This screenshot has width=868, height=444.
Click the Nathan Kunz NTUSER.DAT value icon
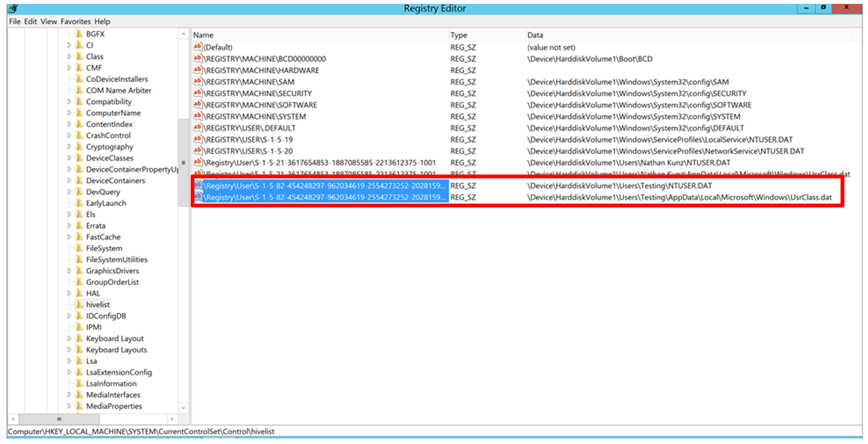pos(198,162)
